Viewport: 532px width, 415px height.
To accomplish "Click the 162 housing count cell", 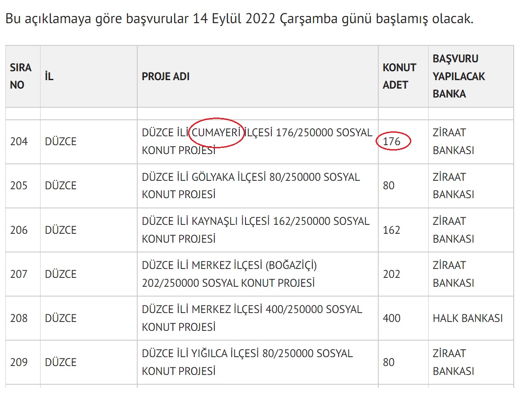I will [x=392, y=230].
